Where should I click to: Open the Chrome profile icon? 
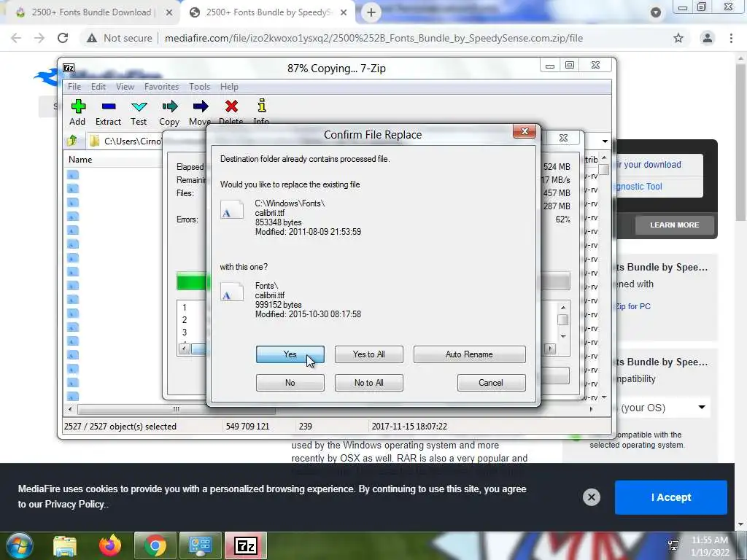click(x=708, y=38)
